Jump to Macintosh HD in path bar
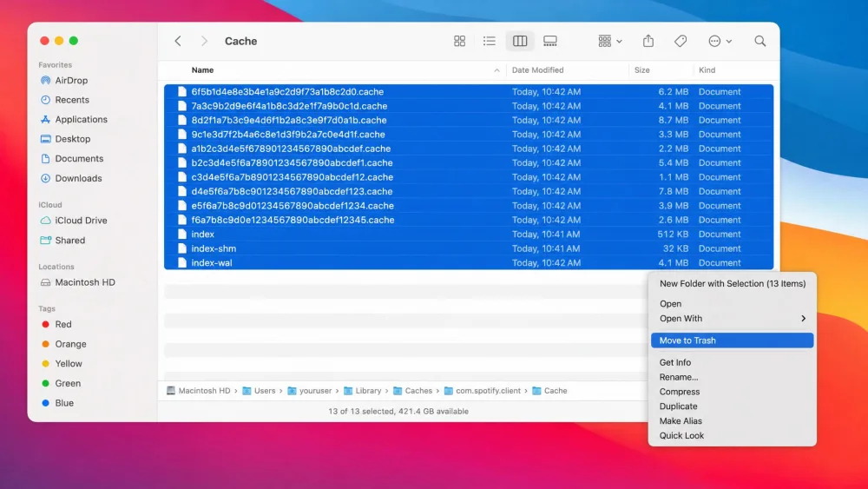868x489 pixels. [x=198, y=391]
